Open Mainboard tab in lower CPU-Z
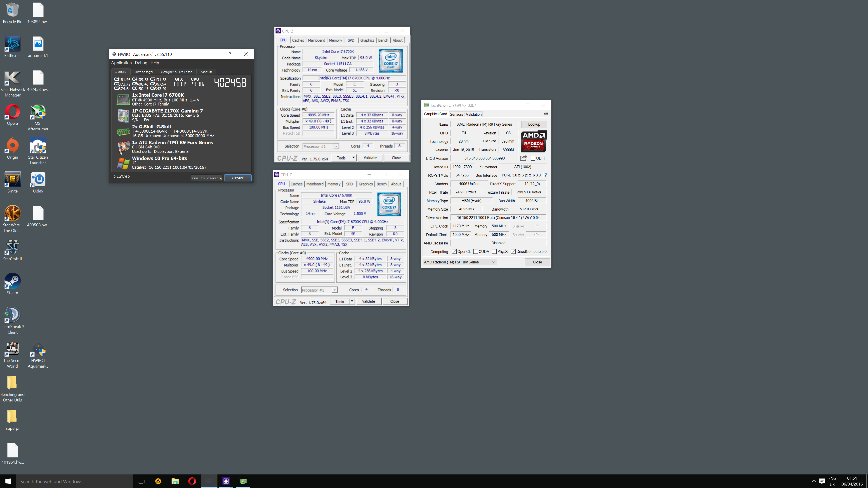Image resolution: width=868 pixels, height=488 pixels. pos(315,184)
